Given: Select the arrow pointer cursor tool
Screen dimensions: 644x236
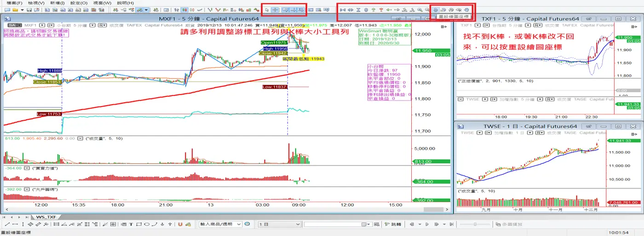Looking at the screenshot, I should point(267,10).
